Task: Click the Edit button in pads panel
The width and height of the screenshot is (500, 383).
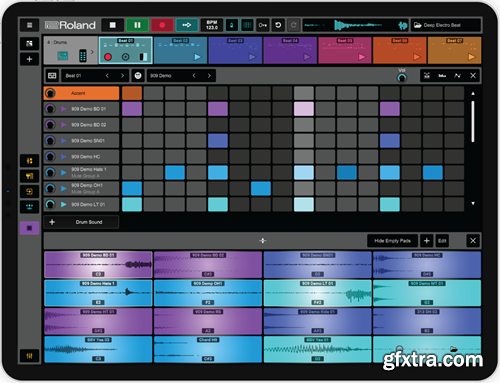Action: (442, 241)
